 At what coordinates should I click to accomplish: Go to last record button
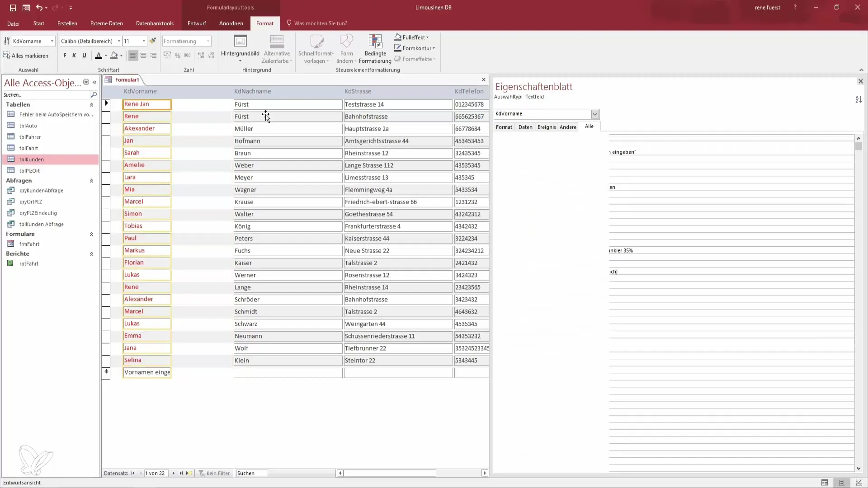coord(181,473)
